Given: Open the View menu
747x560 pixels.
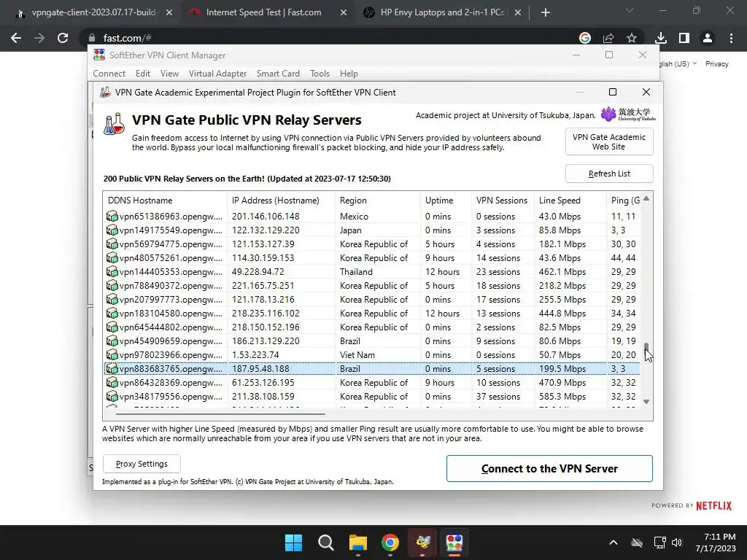Looking at the screenshot, I should click(x=169, y=74).
